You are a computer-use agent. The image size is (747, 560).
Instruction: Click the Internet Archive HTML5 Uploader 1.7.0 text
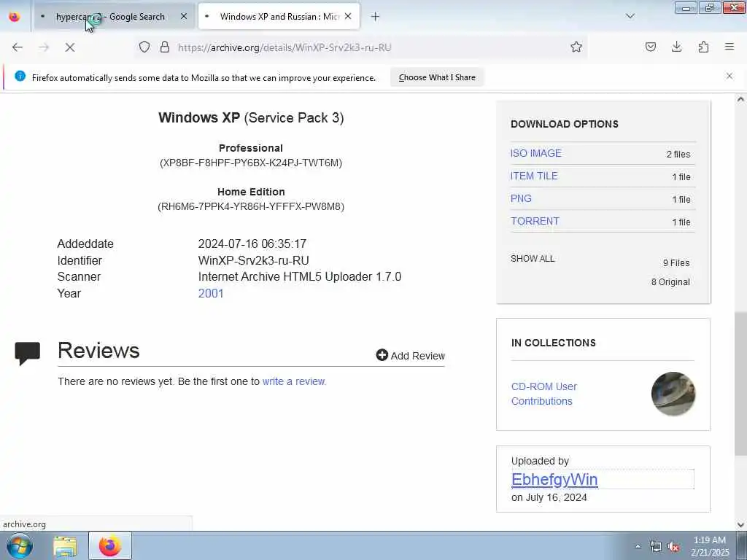click(x=300, y=276)
